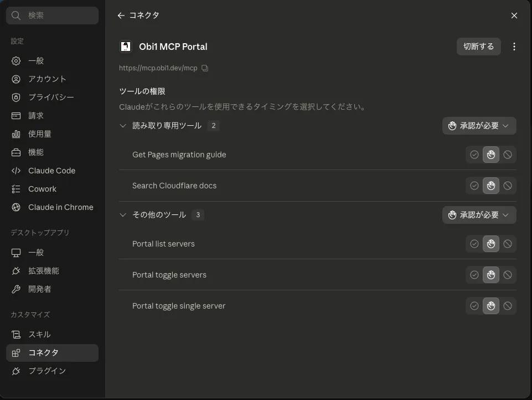532x400 pixels.
Task: Open アカウント settings page
Action: pyautogui.click(x=52, y=79)
